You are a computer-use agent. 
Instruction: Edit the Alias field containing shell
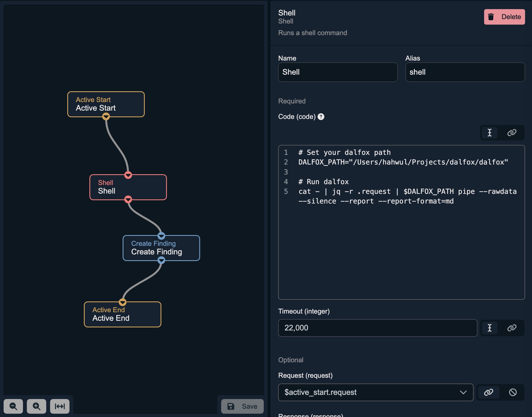tap(465, 72)
